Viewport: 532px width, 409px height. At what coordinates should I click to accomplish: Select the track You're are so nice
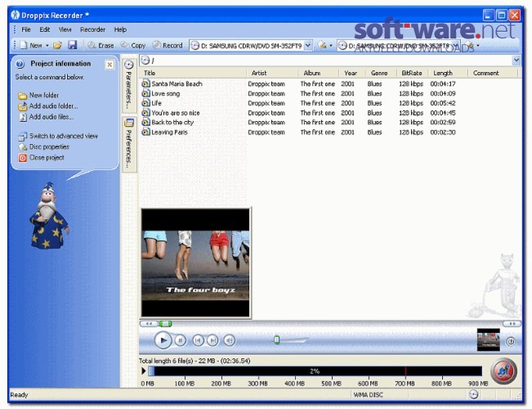(x=176, y=113)
